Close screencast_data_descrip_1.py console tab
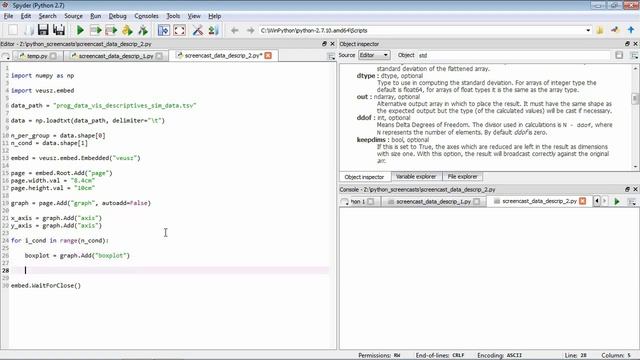 pyautogui.click(x=477, y=202)
